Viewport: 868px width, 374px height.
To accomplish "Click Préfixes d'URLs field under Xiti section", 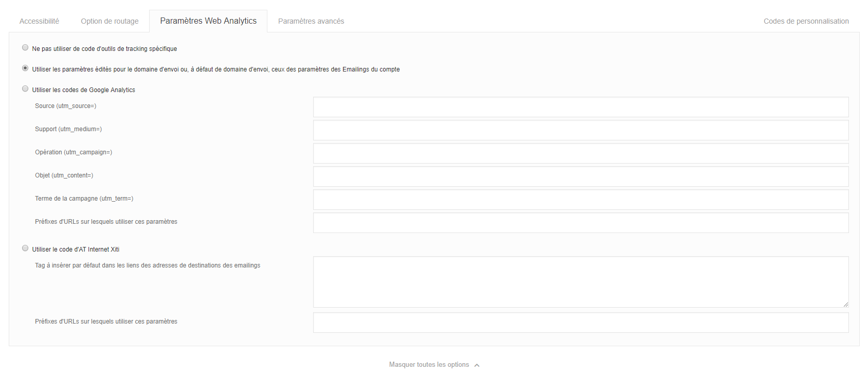I will click(x=581, y=323).
